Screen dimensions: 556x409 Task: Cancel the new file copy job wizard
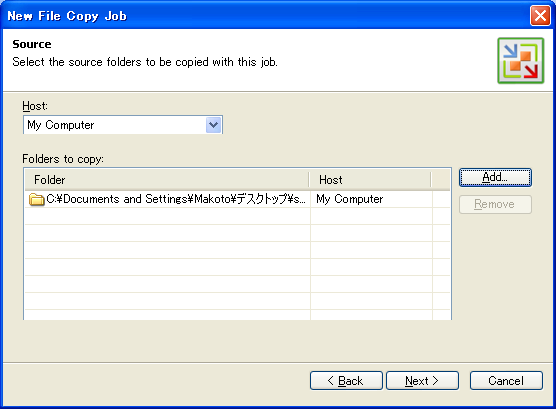506,381
